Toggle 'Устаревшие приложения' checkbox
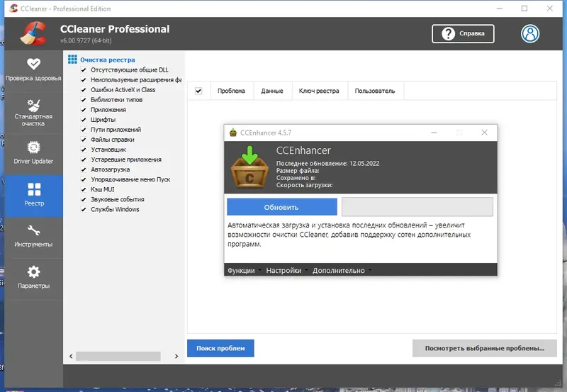The height and width of the screenshot is (392, 567). point(84,159)
